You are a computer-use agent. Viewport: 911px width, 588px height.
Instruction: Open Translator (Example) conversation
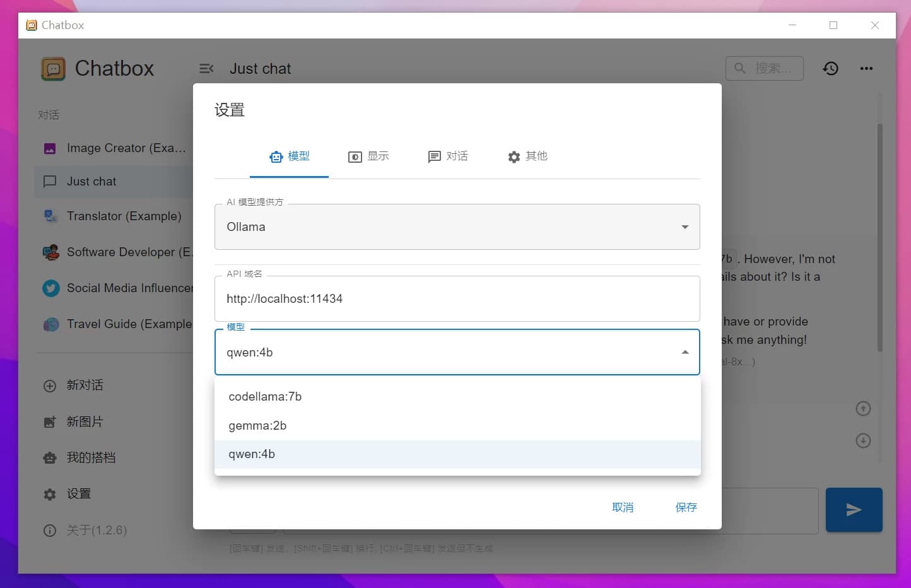tap(114, 216)
